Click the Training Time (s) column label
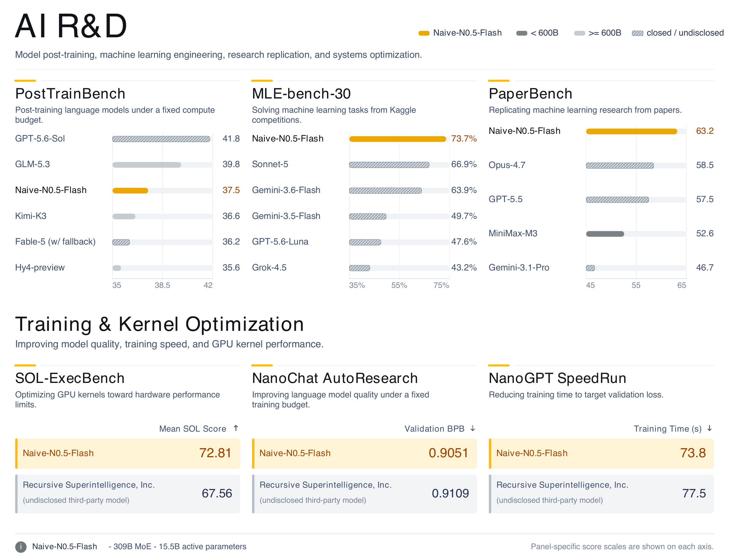 [x=667, y=429]
